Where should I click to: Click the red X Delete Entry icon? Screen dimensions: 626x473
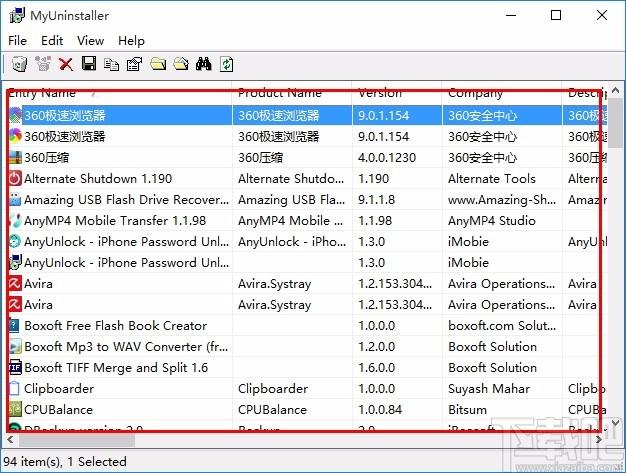65,64
